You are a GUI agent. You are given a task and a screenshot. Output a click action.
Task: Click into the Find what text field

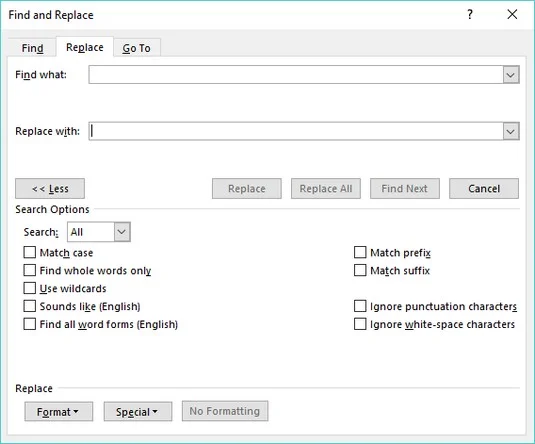tap(296, 75)
